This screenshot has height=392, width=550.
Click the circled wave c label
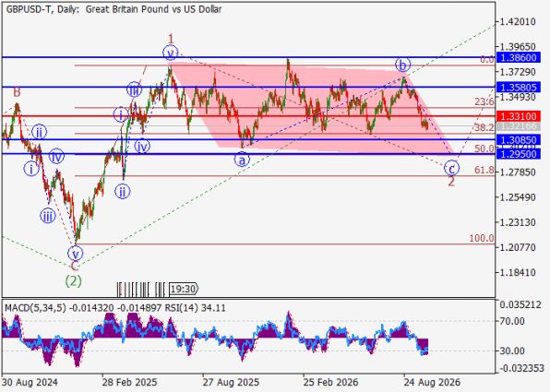click(451, 168)
